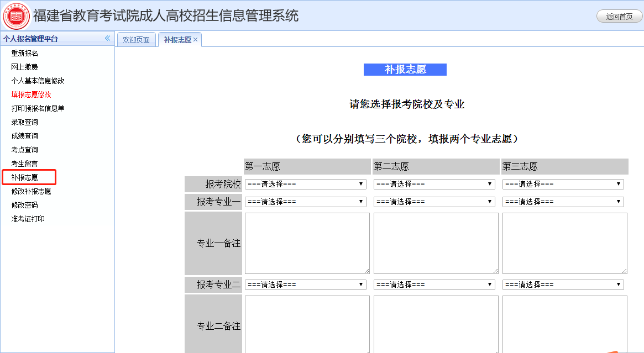
Task: Open 重新报名 in the sidebar
Action: pyautogui.click(x=25, y=53)
